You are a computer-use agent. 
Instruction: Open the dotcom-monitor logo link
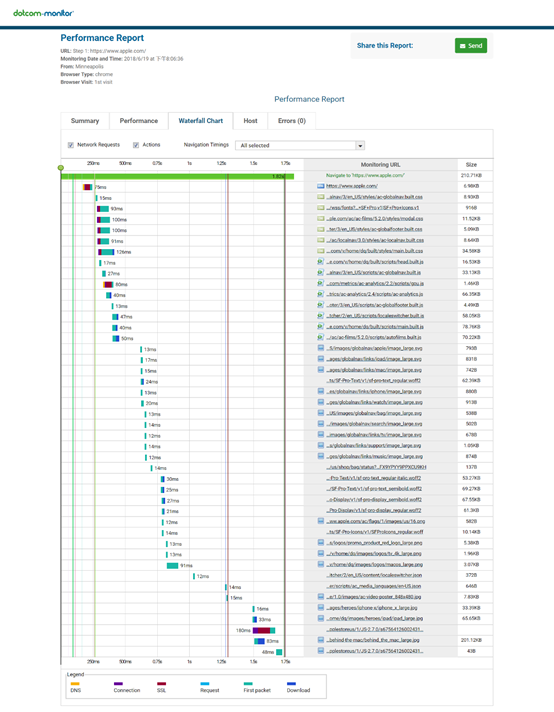click(x=43, y=13)
